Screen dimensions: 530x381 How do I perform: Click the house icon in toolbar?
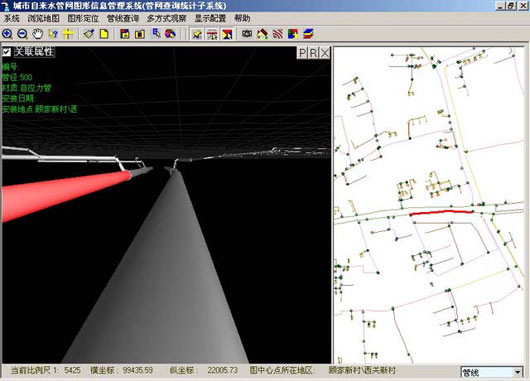coord(262,34)
